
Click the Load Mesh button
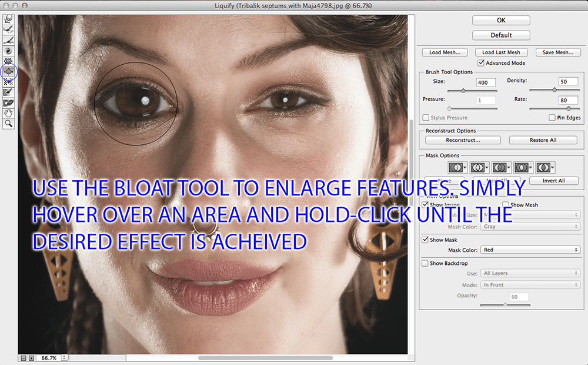click(444, 52)
